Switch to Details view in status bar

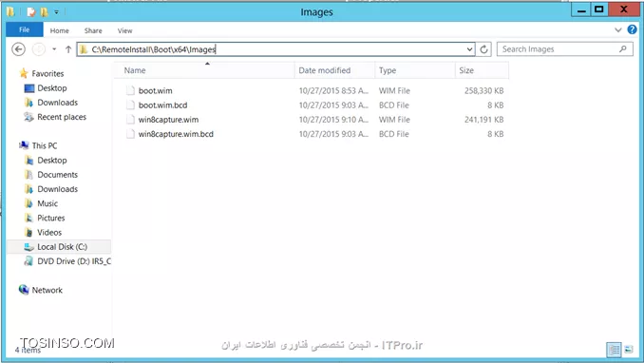point(614,350)
